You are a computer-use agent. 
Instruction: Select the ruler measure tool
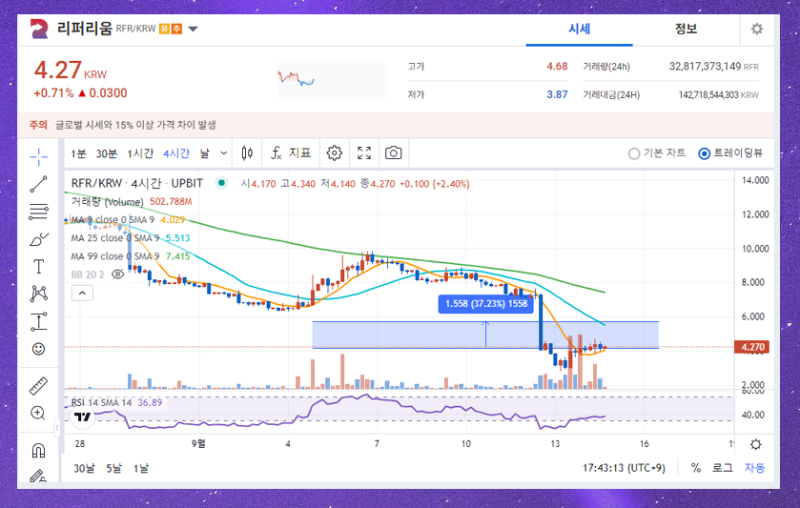pyautogui.click(x=38, y=386)
